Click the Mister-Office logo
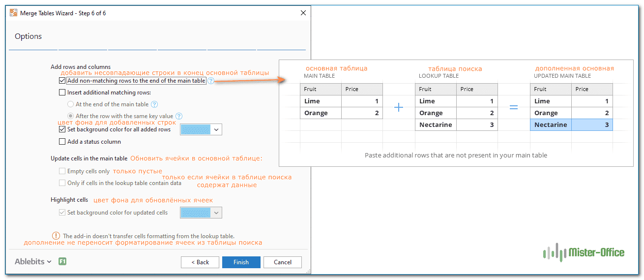 coord(584,253)
